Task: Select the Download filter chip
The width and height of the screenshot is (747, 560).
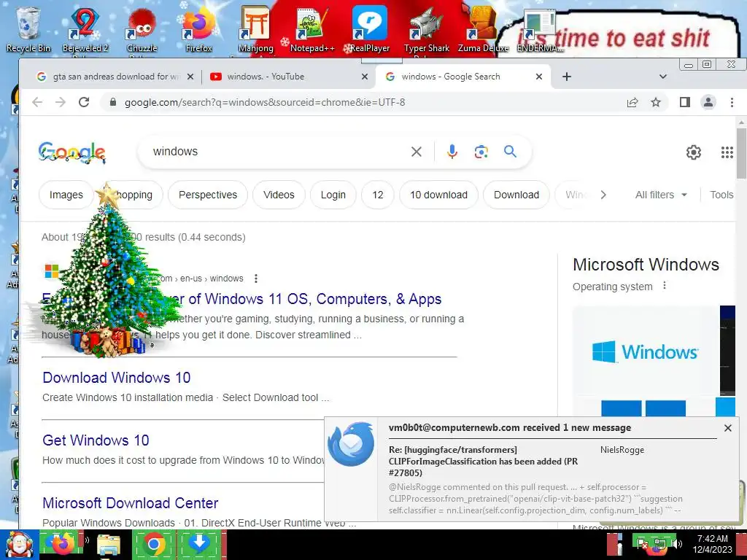Action: 516,195
